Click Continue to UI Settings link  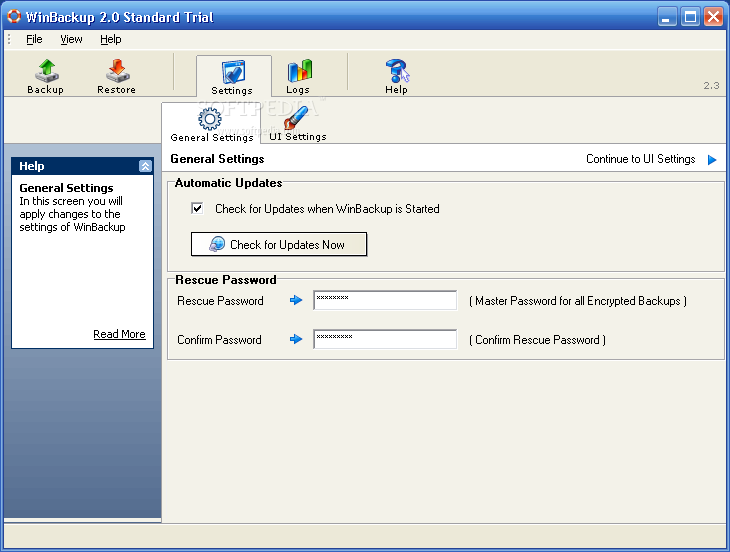tap(641, 159)
